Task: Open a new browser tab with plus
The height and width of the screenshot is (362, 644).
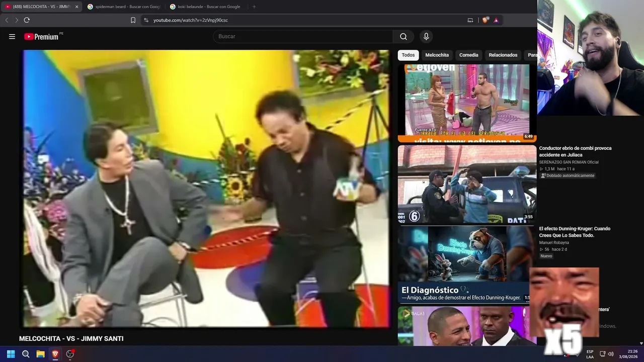Action: click(254, 7)
